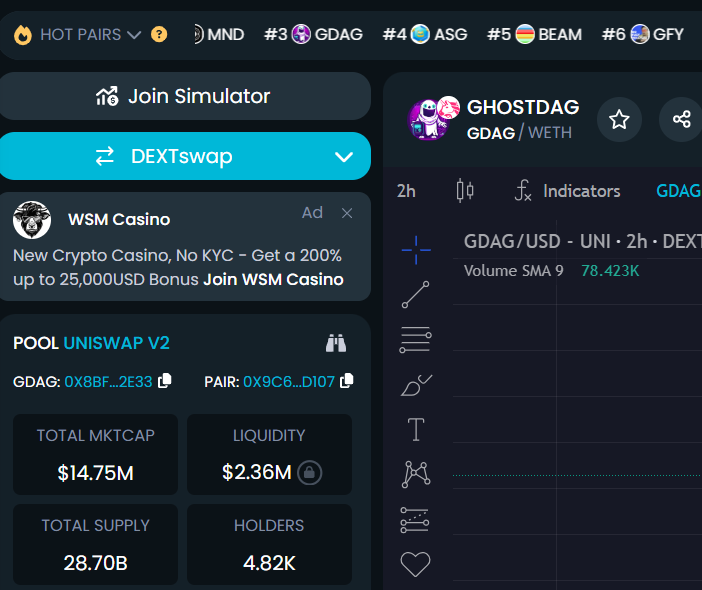This screenshot has width=702, height=590.
Task: Close the WSM Casino ad
Action: [x=347, y=213]
